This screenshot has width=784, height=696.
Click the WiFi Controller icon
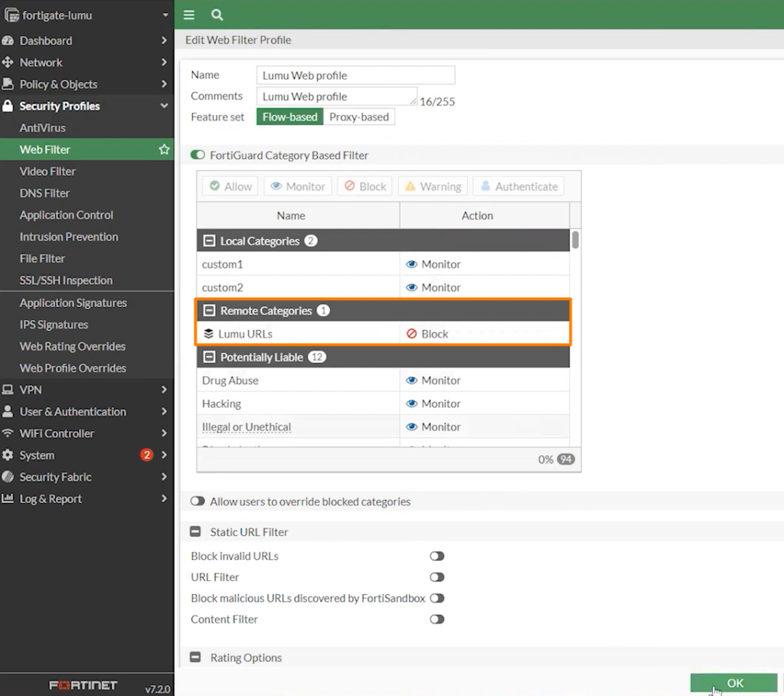(x=8, y=433)
